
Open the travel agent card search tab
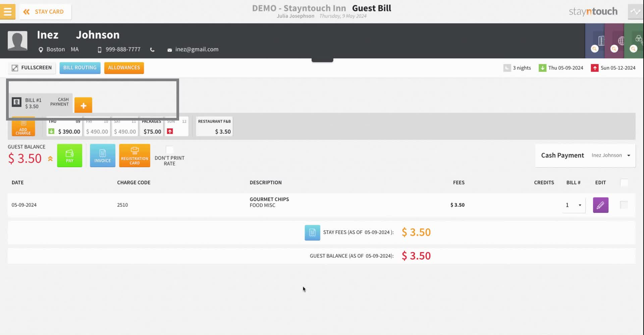coord(614,41)
